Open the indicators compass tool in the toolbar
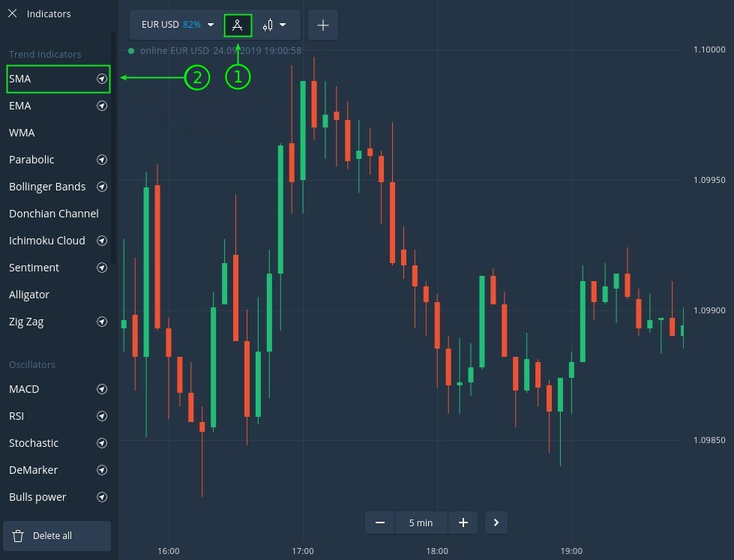734x560 pixels. click(238, 25)
